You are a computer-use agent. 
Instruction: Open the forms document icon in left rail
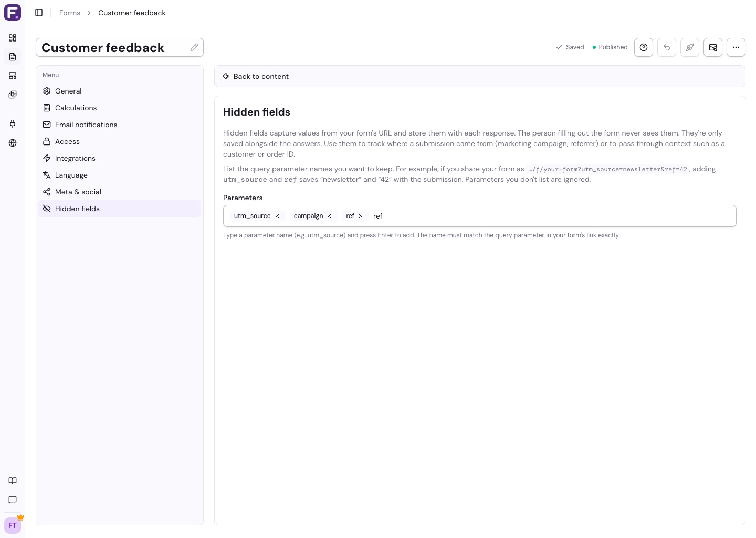coord(13,57)
